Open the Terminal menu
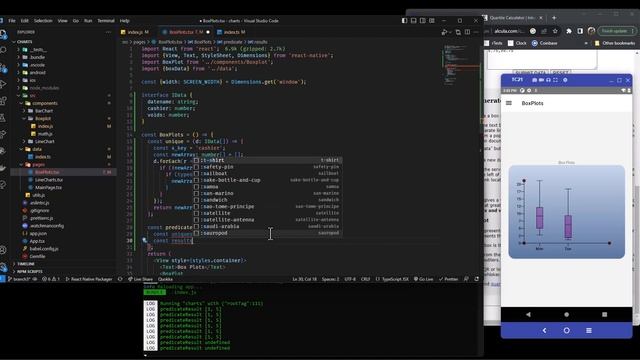Screen dimensions: 640x360 pos(106,20)
